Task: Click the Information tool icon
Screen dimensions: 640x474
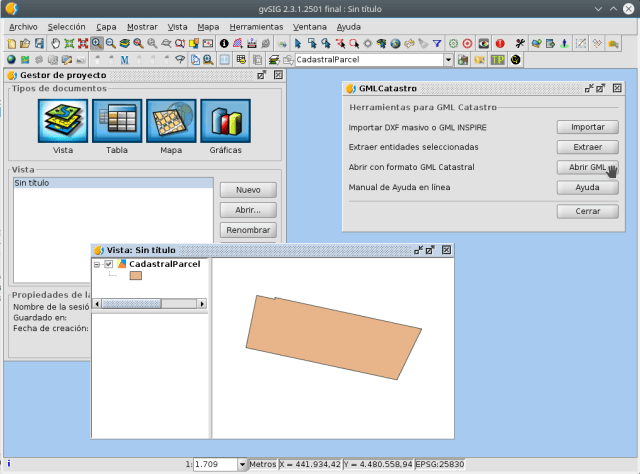Action: [223, 44]
